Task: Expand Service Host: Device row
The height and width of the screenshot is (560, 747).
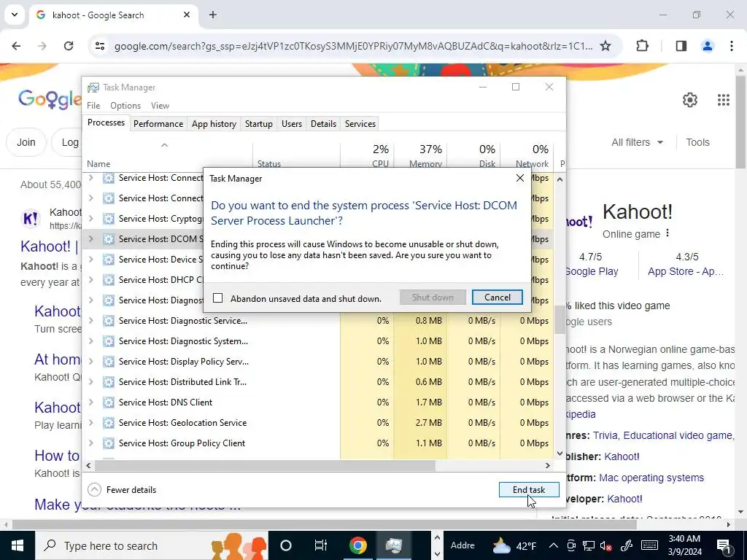Action: [91, 260]
